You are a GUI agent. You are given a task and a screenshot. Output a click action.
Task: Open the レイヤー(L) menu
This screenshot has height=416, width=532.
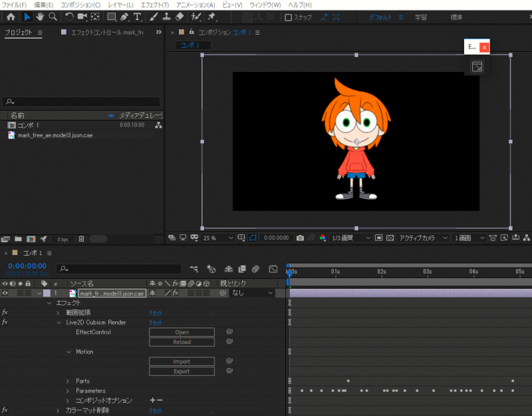[120, 5]
